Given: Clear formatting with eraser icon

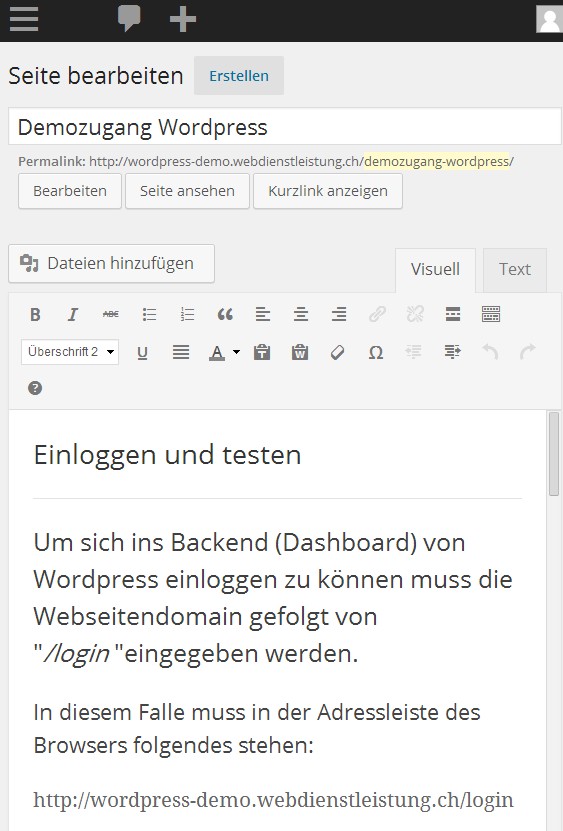Looking at the screenshot, I should [338, 352].
